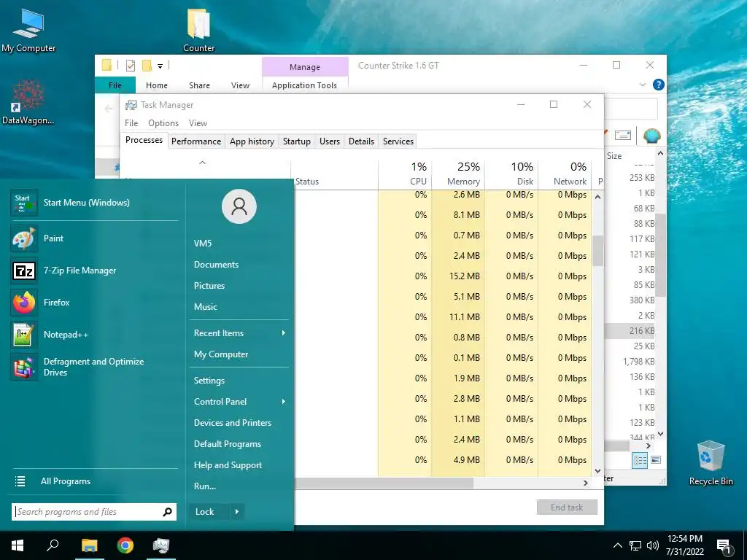Screen dimensions: 747x560
Task: Open the network tray icon
Action: pyautogui.click(x=635, y=545)
